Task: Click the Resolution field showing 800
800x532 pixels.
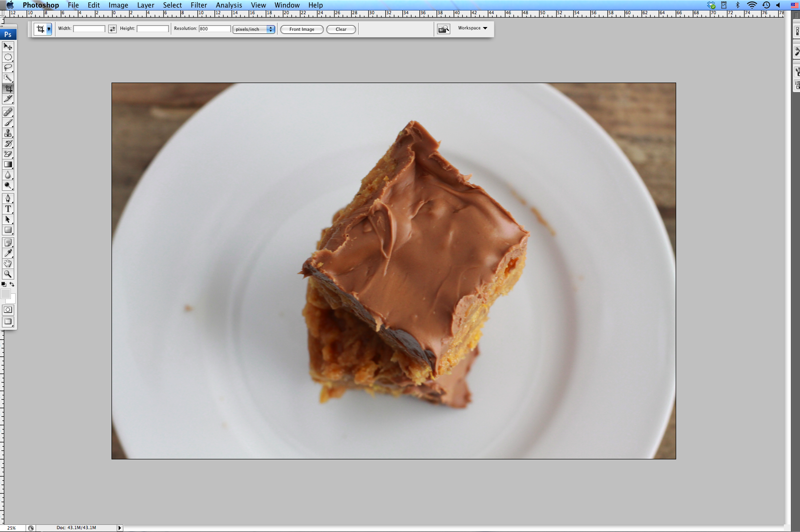Action: [214, 29]
